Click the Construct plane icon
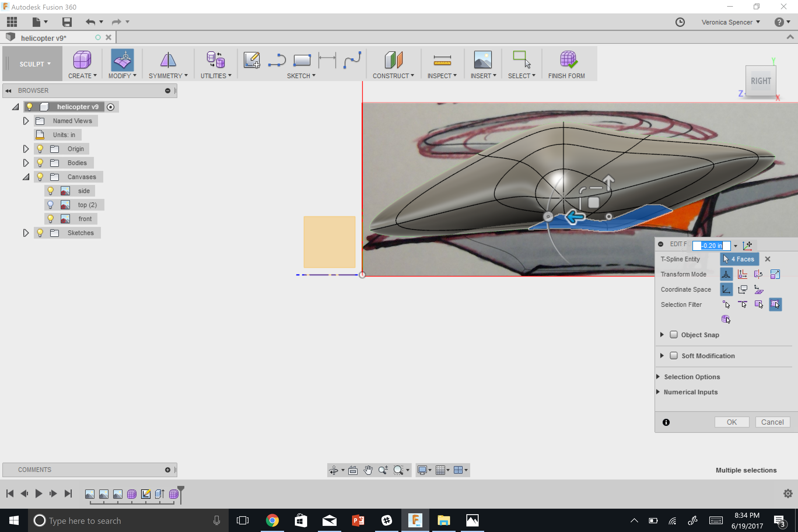 [393, 60]
